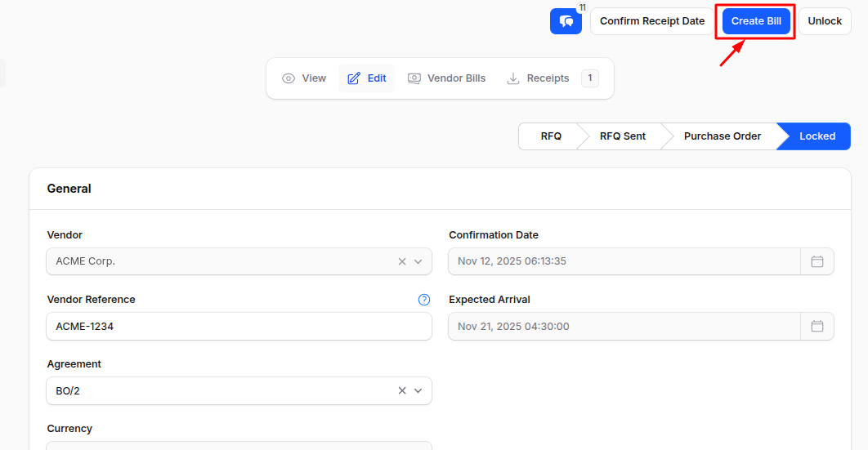Select the Purchase Order status stage

click(x=722, y=136)
